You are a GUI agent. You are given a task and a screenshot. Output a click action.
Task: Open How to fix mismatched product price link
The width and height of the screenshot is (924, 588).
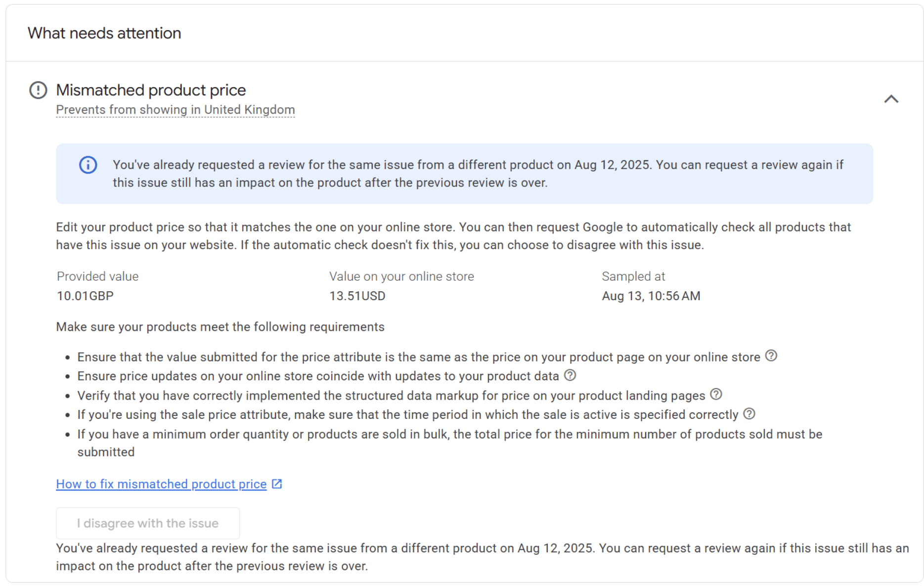(x=161, y=484)
